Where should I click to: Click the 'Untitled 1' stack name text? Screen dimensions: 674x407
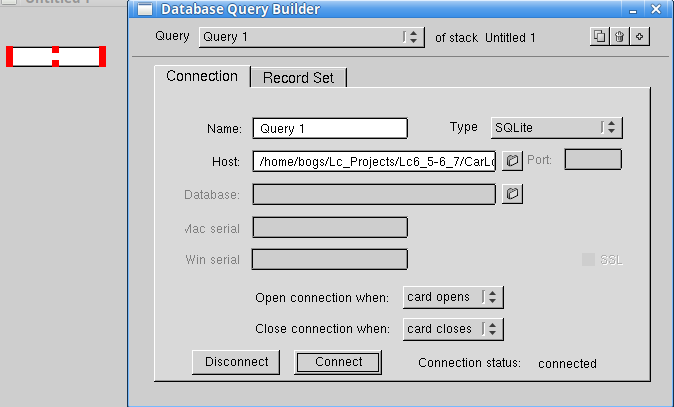coord(510,38)
